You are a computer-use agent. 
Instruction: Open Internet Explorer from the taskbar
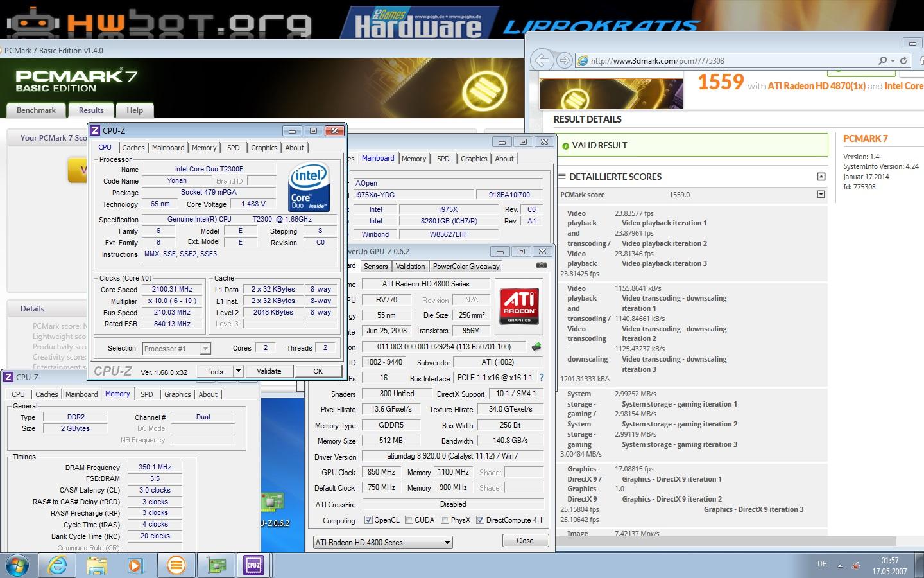(57, 565)
